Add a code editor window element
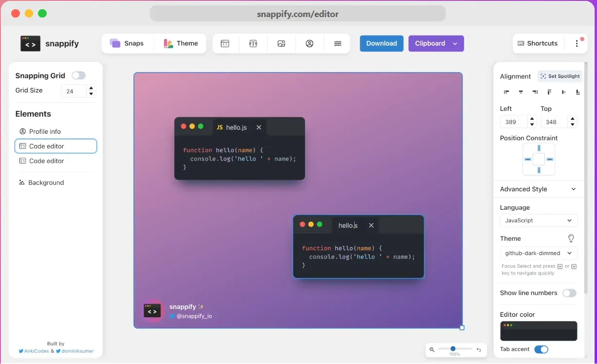 (225, 43)
